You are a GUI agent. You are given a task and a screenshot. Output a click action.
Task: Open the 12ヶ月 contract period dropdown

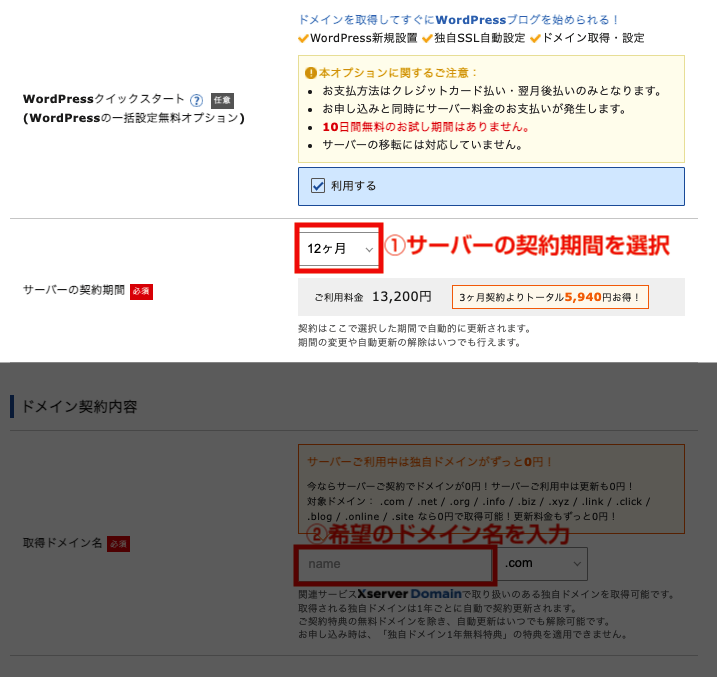click(340, 248)
